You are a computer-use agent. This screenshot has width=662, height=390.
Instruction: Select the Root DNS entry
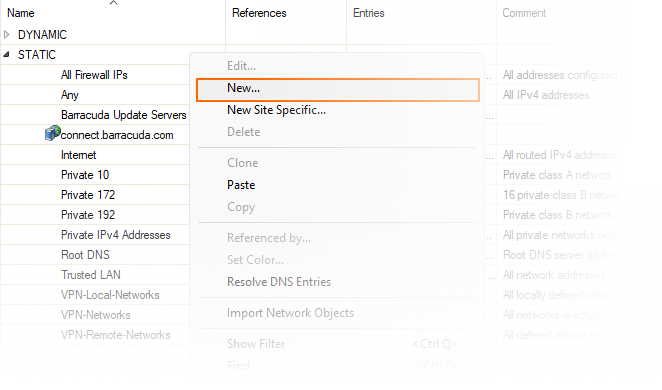(x=85, y=255)
